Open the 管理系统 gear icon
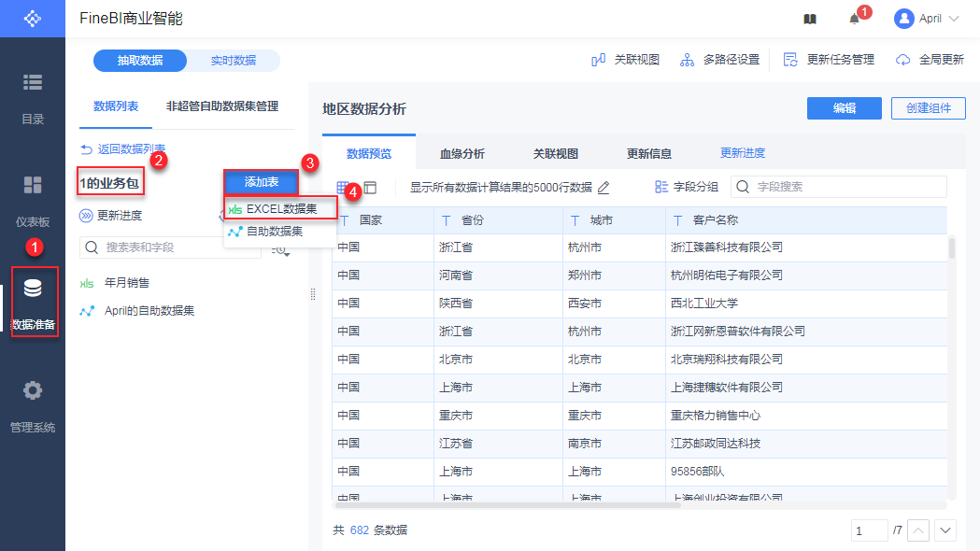This screenshot has height=551, width=980. click(33, 390)
